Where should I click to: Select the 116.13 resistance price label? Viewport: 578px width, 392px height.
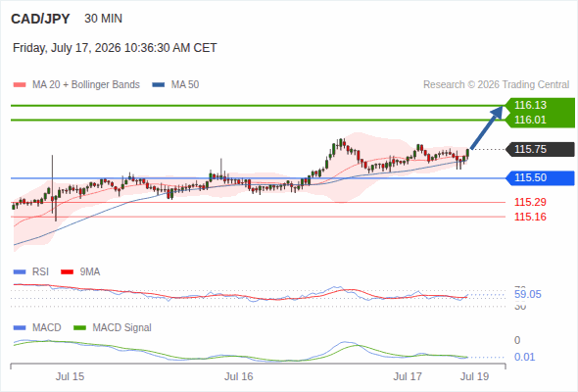pos(530,105)
